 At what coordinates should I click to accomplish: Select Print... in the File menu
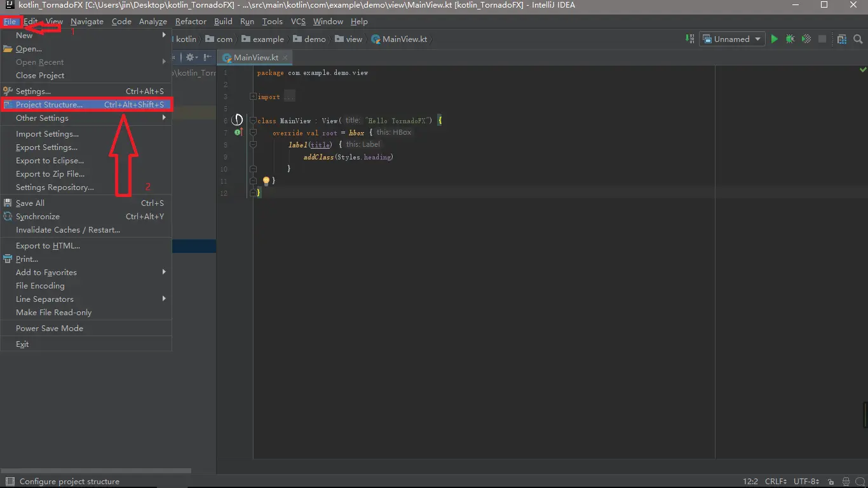pyautogui.click(x=86, y=259)
